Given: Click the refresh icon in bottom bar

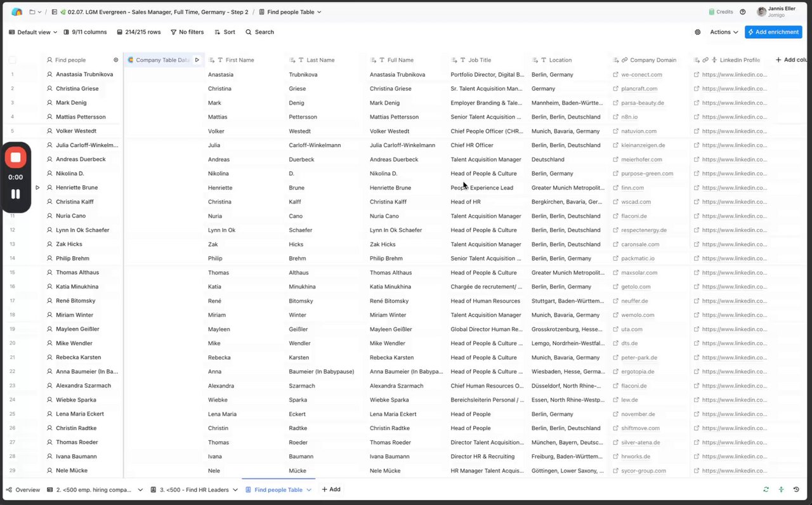Looking at the screenshot, I should (766, 490).
